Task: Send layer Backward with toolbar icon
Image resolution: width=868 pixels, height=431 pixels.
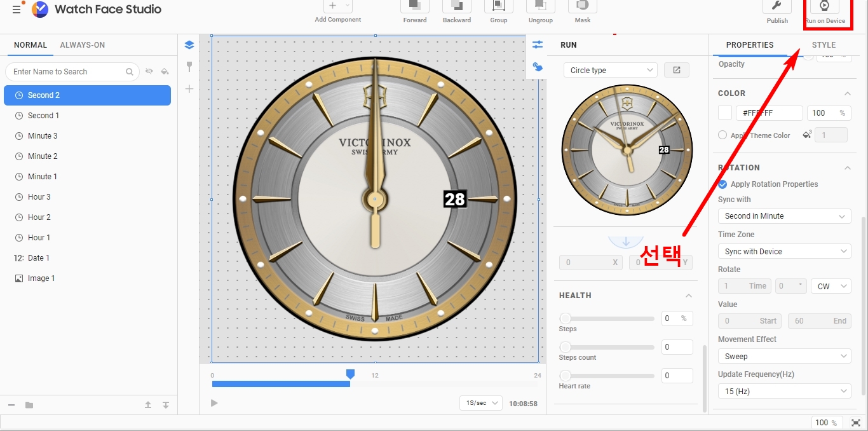Action: pyautogui.click(x=456, y=6)
